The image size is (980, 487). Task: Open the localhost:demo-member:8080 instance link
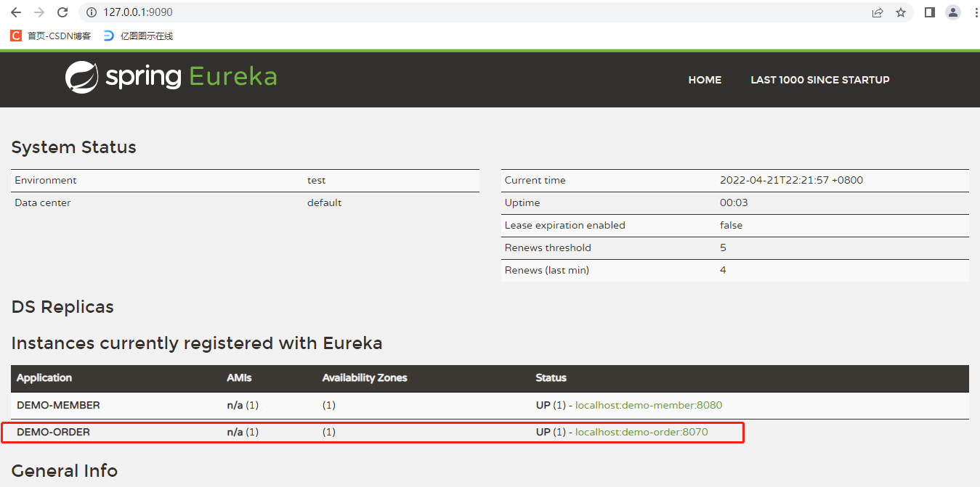point(649,405)
